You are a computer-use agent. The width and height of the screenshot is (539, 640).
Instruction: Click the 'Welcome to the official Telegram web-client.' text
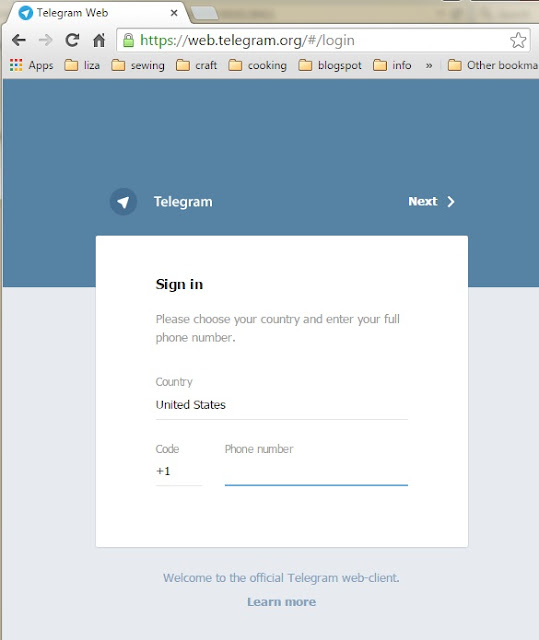(281, 578)
